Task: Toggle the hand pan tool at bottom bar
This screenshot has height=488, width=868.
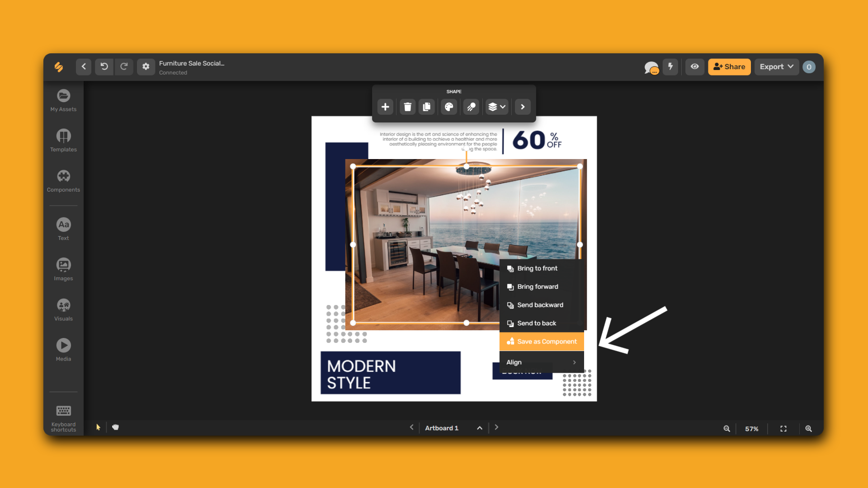Action: (116, 427)
